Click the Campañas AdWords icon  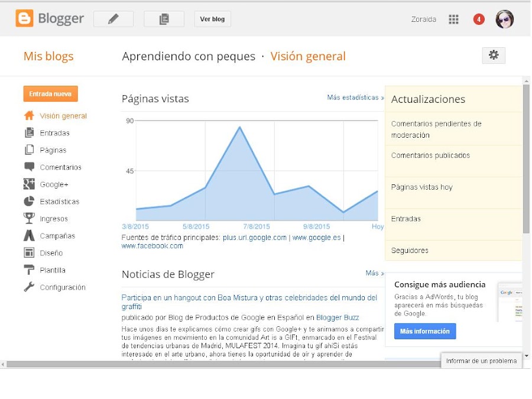pyautogui.click(x=29, y=235)
